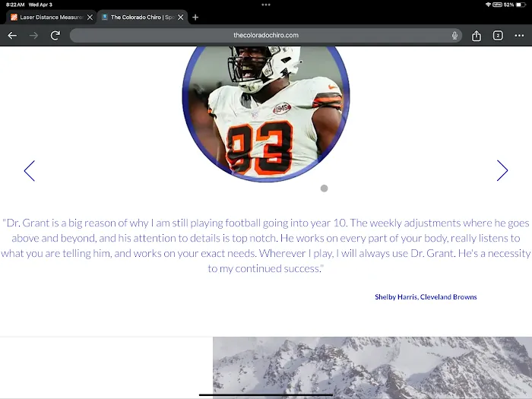Viewport: 532px width, 399px height.
Task: Switch to Laser Distance Measurer tab
Action: (47, 17)
